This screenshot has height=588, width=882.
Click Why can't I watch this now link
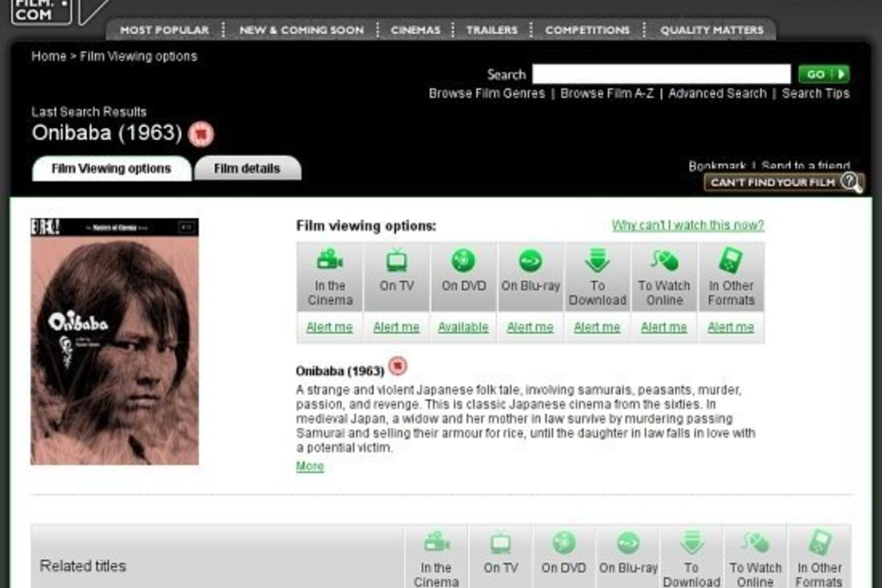pyautogui.click(x=688, y=225)
